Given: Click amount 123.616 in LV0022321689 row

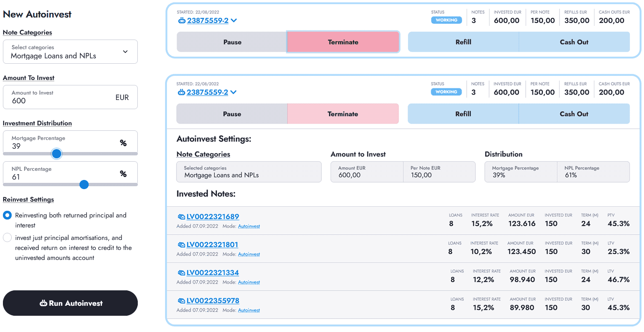Looking at the screenshot, I should click(522, 224).
